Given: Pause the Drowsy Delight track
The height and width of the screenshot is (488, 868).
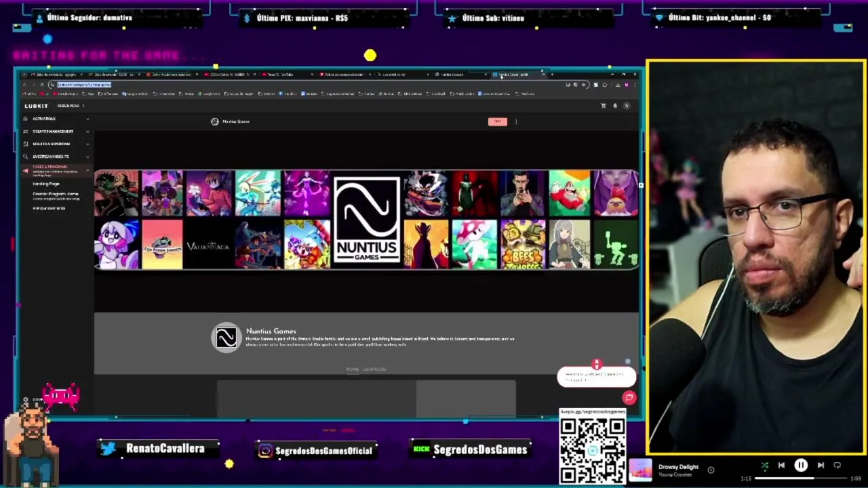Looking at the screenshot, I should click(x=801, y=465).
